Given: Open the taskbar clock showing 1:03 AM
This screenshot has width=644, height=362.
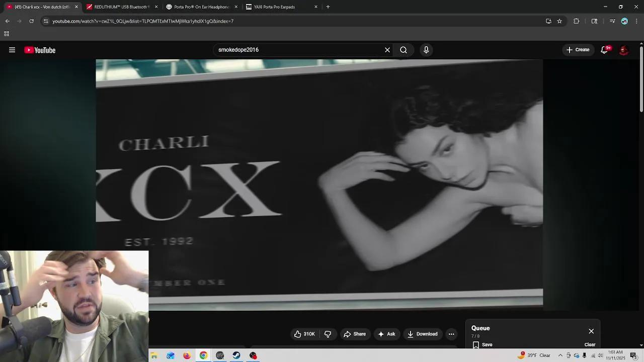Looking at the screenshot, I should [615, 355].
